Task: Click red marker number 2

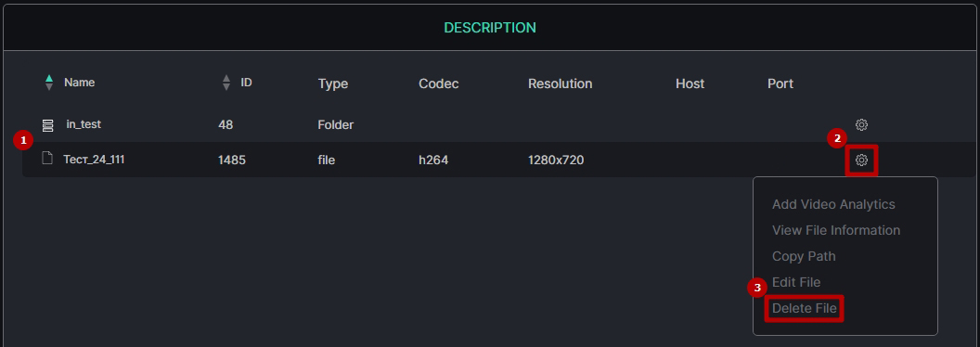Action: tap(837, 139)
